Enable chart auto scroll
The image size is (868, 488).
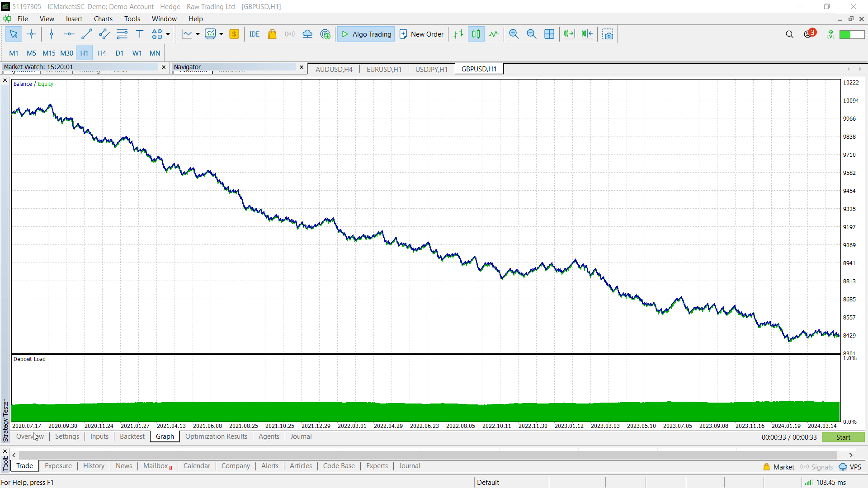(569, 34)
